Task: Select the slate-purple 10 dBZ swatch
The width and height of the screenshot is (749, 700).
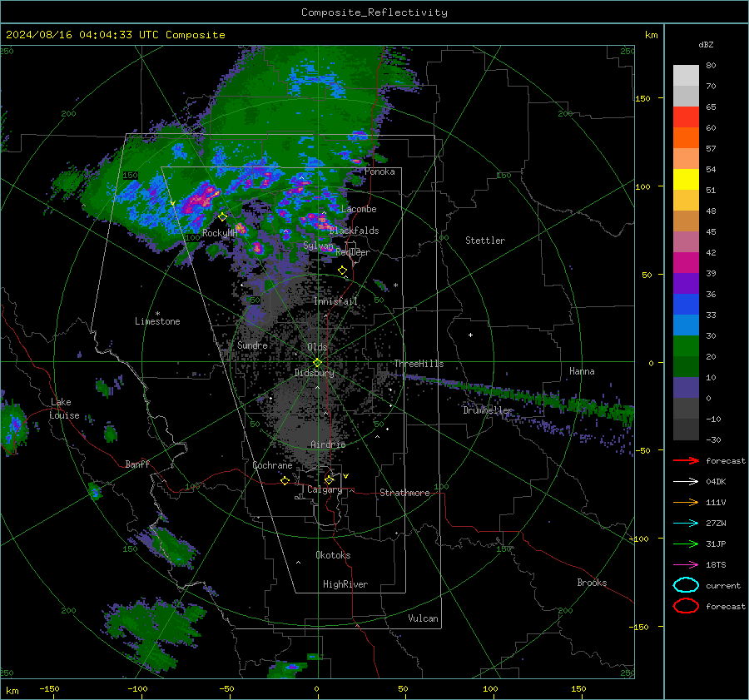Action: click(686, 388)
